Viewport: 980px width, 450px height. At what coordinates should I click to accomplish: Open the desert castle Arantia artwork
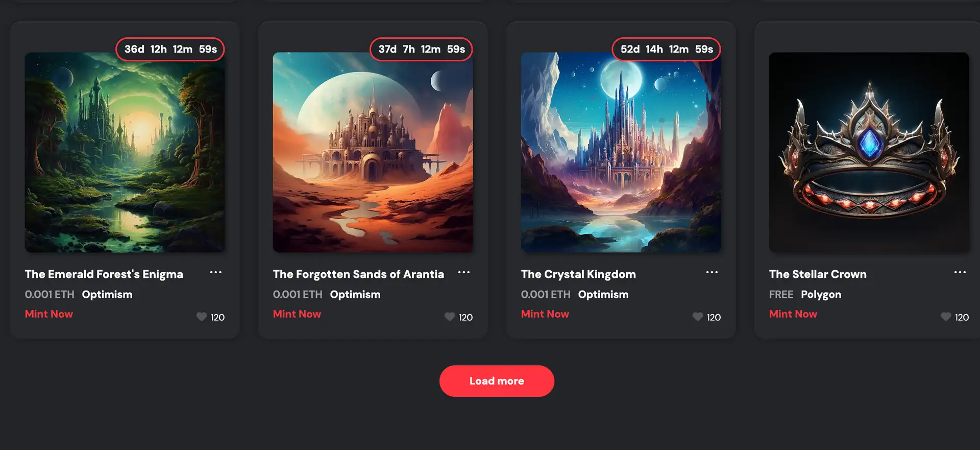click(x=373, y=152)
